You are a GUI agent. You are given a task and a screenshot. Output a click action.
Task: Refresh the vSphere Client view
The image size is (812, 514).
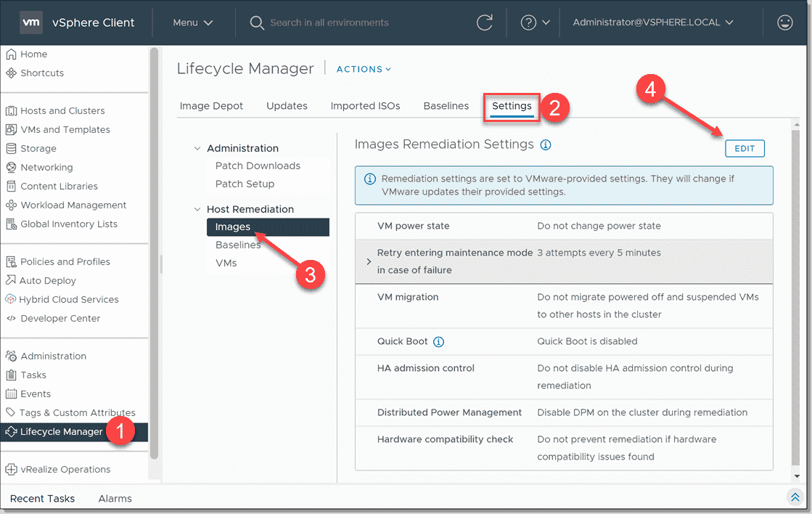coord(485,23)
